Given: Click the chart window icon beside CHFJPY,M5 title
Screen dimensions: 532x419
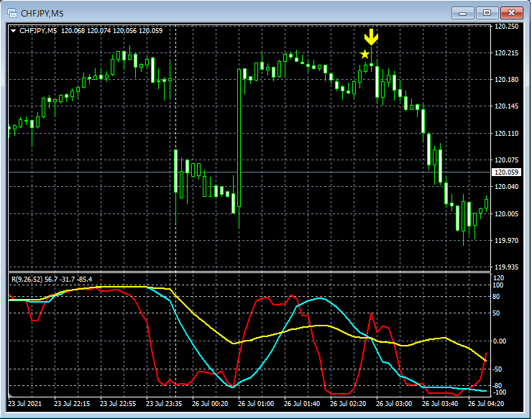Looking at the screenshot, I should tap(12, 13).
